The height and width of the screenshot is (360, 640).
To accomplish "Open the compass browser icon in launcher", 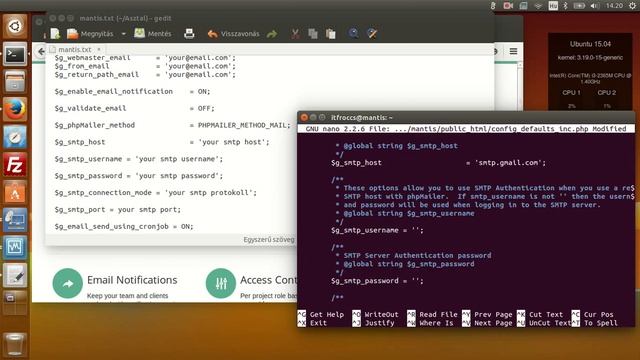I will point(15,137).
